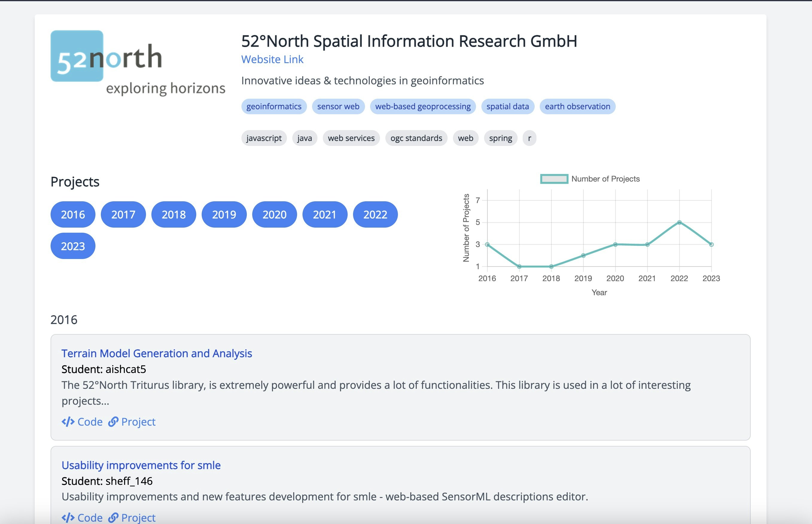Select the java technology chip
Image resolution: width=812 pixels, height=524 pixels.
(305, 138)
